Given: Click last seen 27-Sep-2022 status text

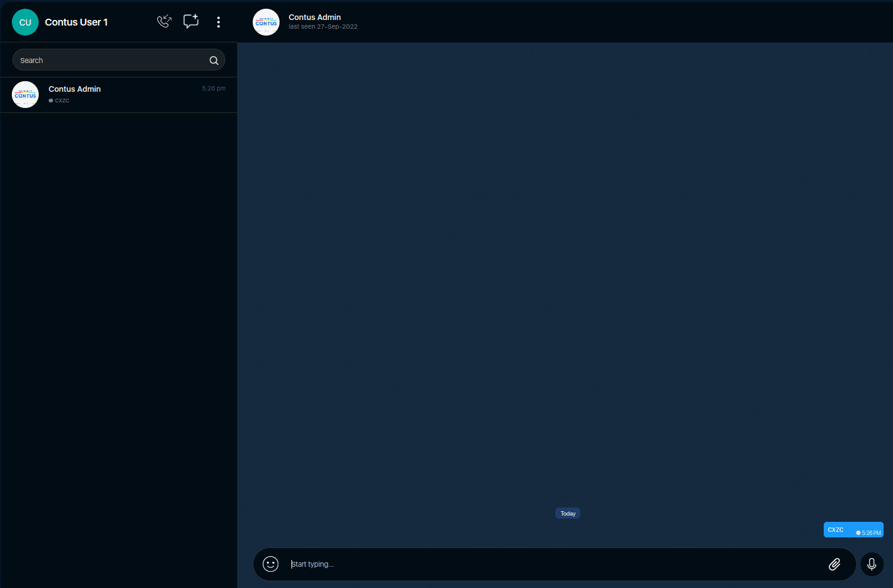Looking at the screenshot, I should [323, 27].
